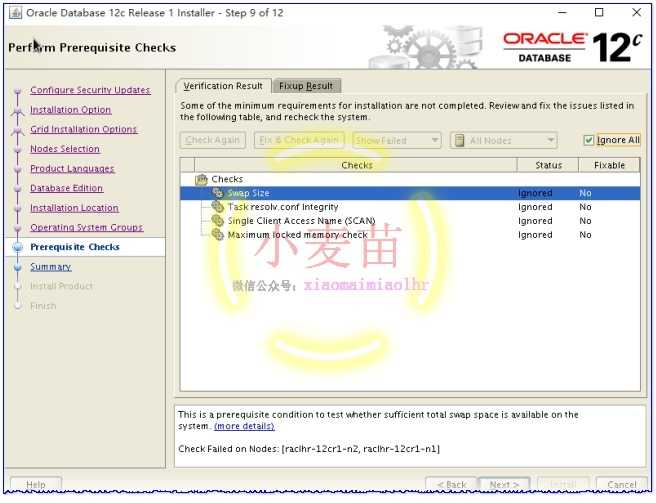Minimize the installer window
656x503 pixels.
(562, 13)
